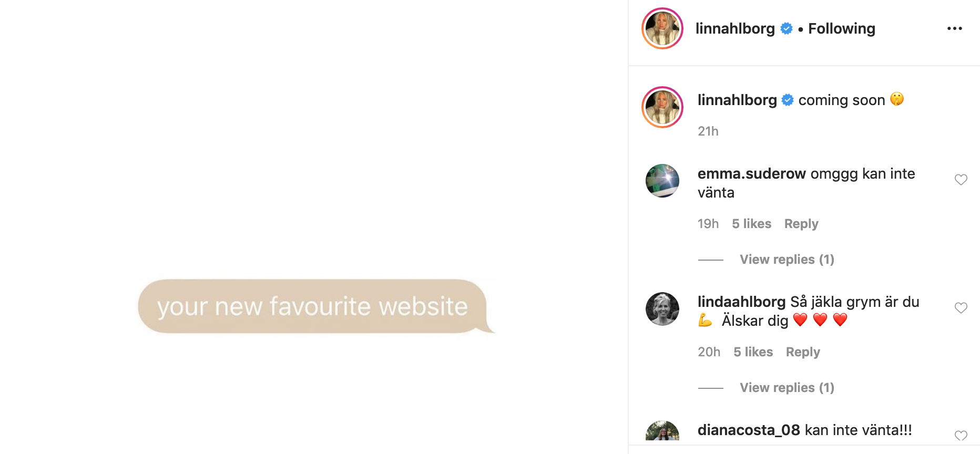Reply to emma.suderow's comment
980x454 pixels.
click(x=801, y=224)
